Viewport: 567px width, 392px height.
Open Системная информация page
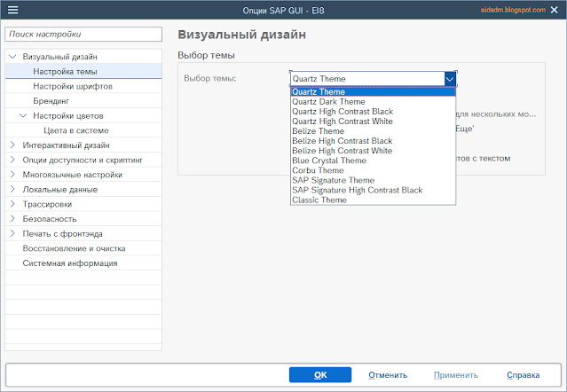point(83,263)
